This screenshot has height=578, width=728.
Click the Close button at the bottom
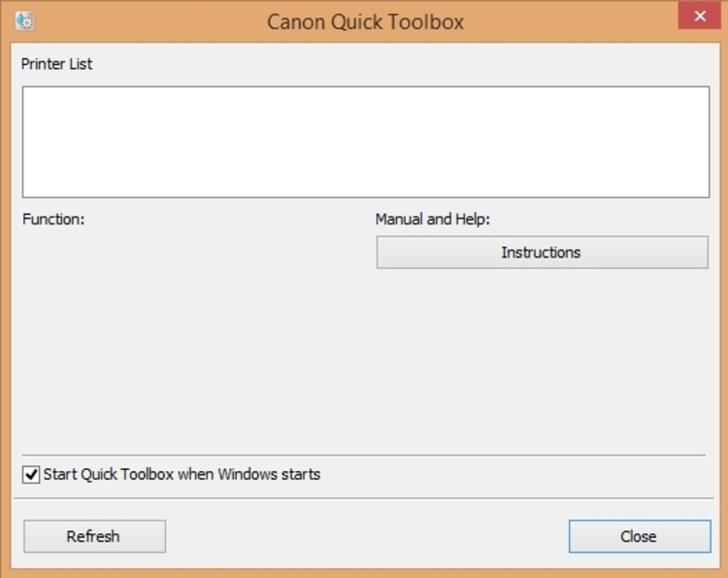tap(640, 536)
